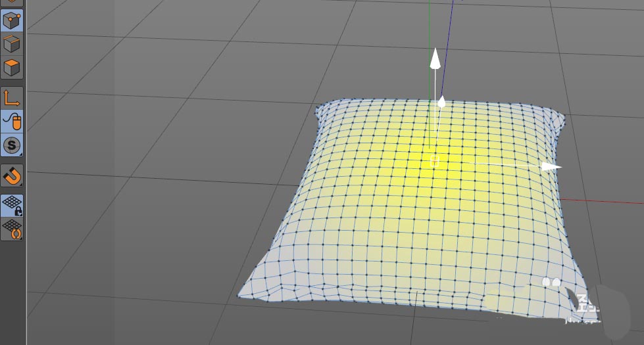Grab the vertical Y-axis gizmo arrow

(x=435, y=58)
